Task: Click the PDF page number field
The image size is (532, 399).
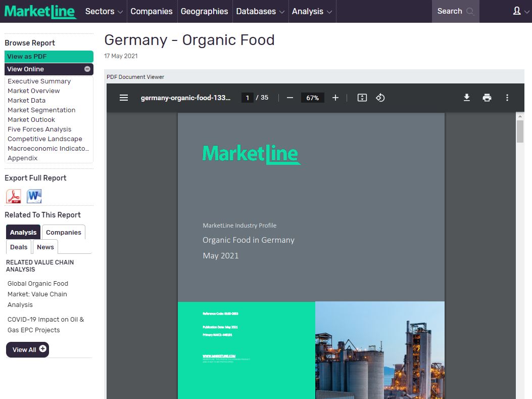Action: [x=247, y=98]
